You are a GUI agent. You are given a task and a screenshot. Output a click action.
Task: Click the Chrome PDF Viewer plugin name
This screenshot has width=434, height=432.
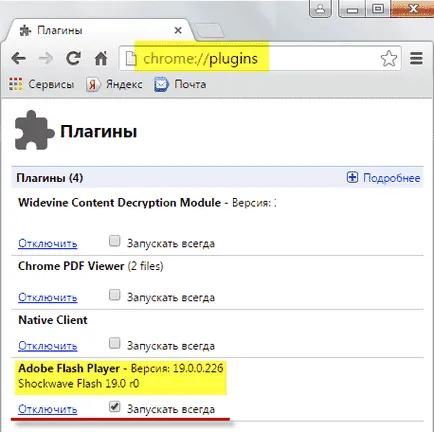click(x=71, y=266)
